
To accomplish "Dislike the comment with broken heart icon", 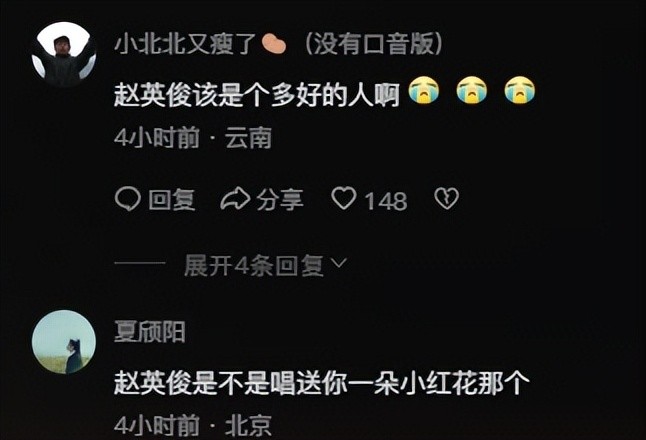I will tap(447, 199).
